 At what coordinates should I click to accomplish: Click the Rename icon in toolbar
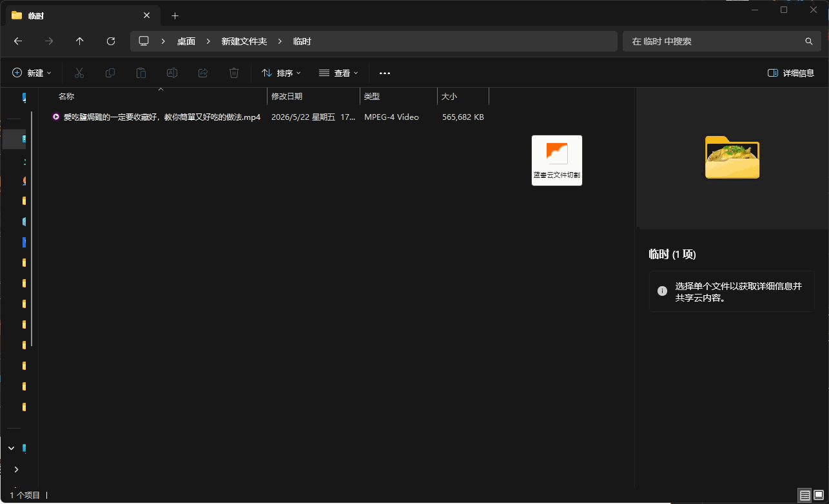pyautogui.click(x=172, y=73)
